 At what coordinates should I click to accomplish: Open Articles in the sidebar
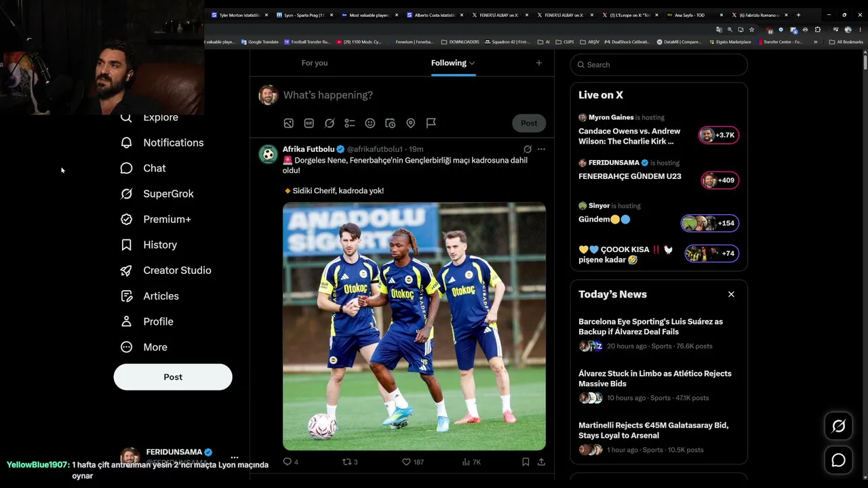[150, 296]
